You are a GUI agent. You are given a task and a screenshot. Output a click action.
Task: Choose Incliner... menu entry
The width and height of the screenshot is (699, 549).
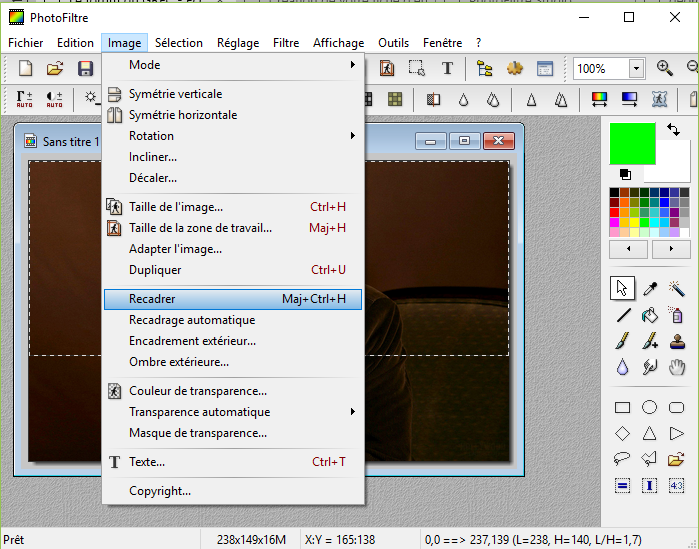234,157
